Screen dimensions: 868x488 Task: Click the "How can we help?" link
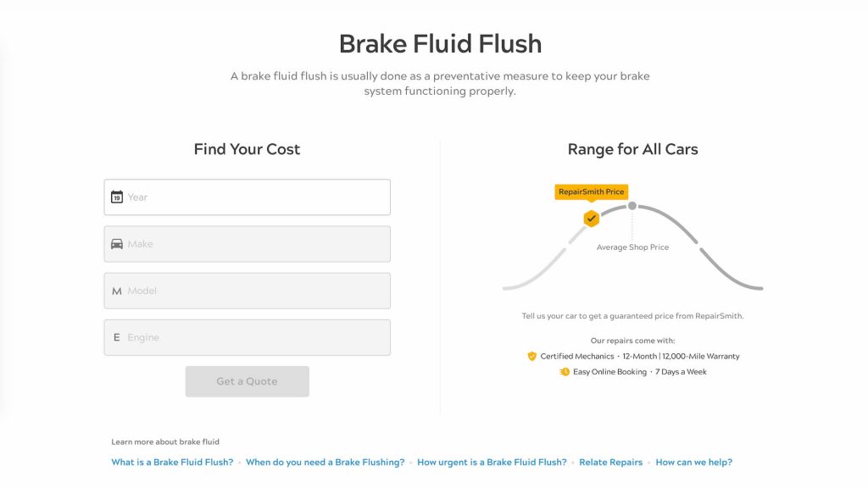(x=694, y=462)
